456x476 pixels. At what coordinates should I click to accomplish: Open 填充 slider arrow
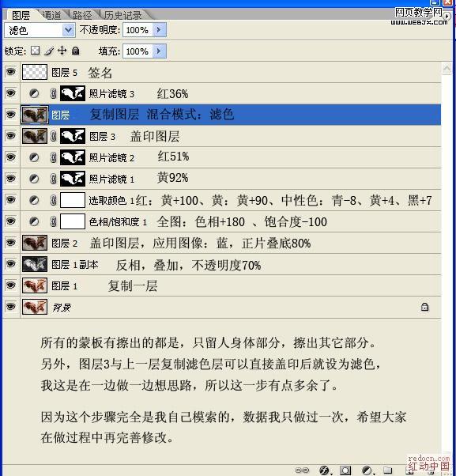pyautogui.click(x=159, y=51)
